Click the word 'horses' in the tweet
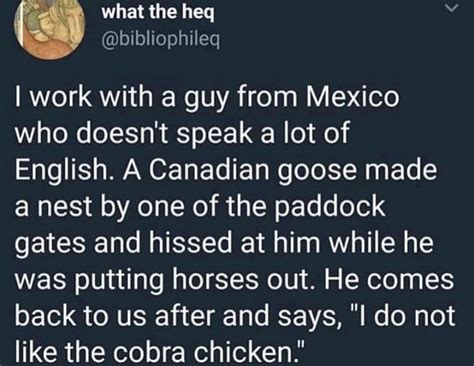The width and height of the screenshot is (474, 366). [215, 279]
